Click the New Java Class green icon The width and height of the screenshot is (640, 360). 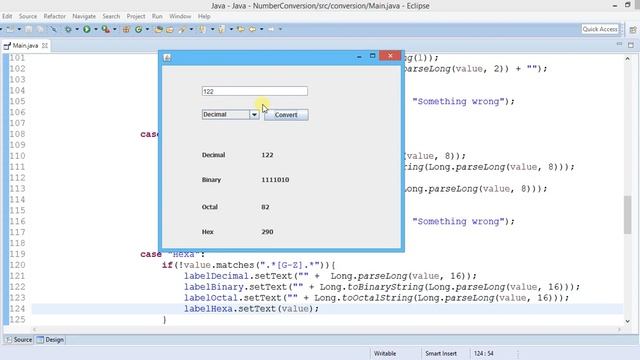138,29
